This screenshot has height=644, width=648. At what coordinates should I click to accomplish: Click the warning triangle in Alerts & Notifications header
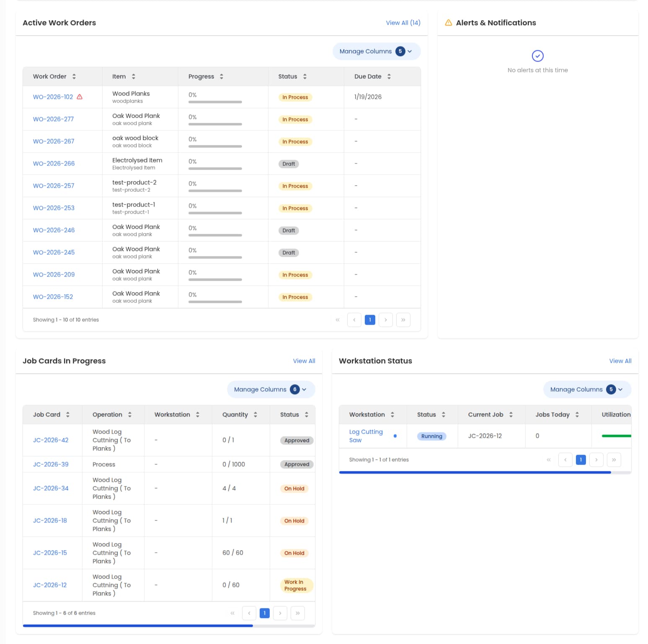point(449,23)
